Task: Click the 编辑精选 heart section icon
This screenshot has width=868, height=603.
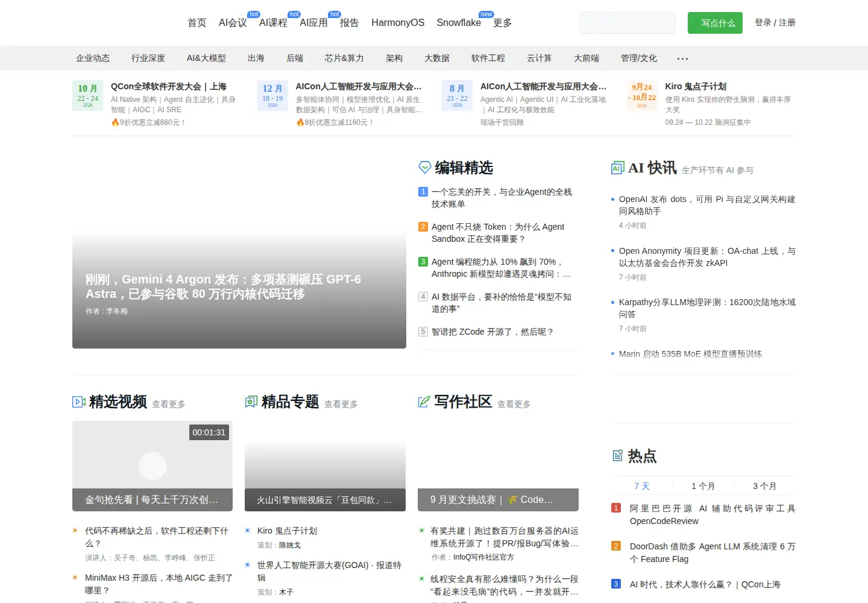Action: [x=425, y=167]
